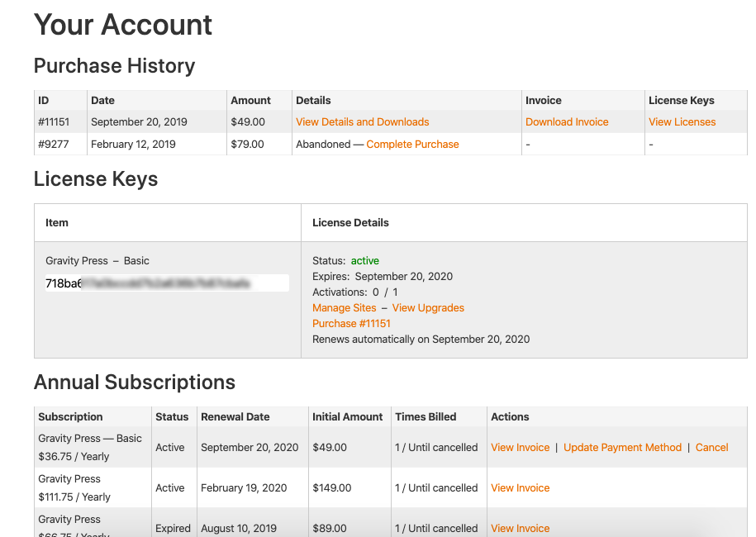Click date September 20, 2019
756x537 pixels.
tap(139, 122)
